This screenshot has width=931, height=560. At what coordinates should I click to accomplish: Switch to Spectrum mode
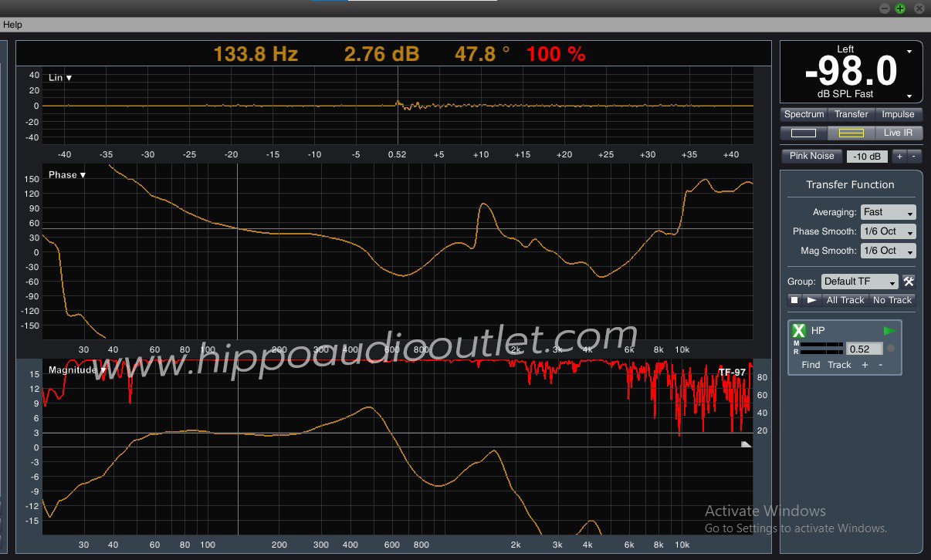point(804,114)
